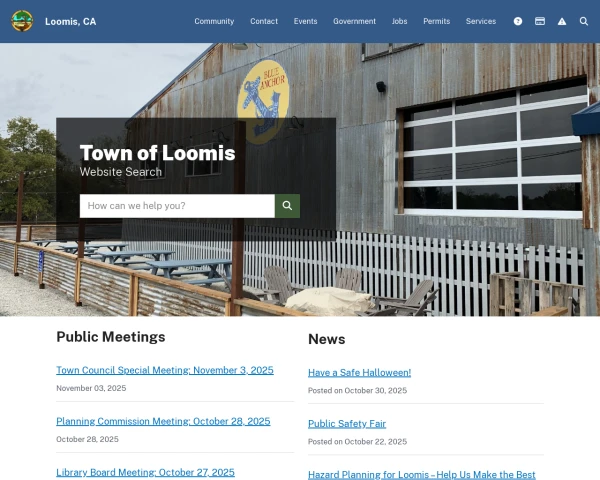
Task: Open the payment card icon in the header
Action: click(540, 21)
